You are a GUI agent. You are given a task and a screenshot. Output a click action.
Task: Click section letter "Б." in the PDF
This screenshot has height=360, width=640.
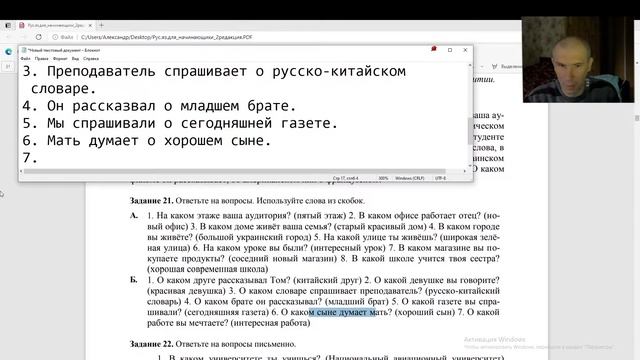(134, 280)
